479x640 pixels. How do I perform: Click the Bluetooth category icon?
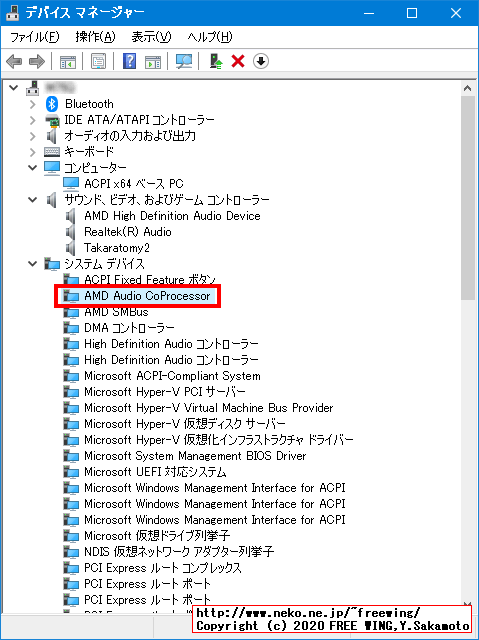[x=51, y=104]
